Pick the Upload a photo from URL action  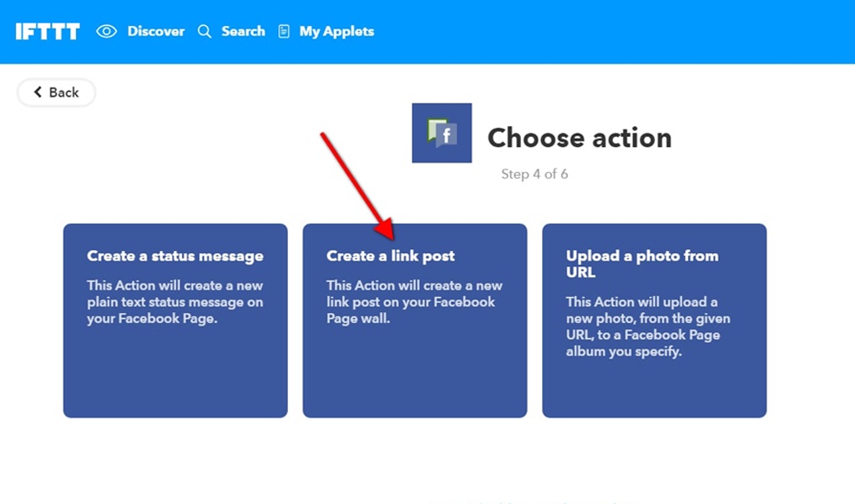point(655,320)
